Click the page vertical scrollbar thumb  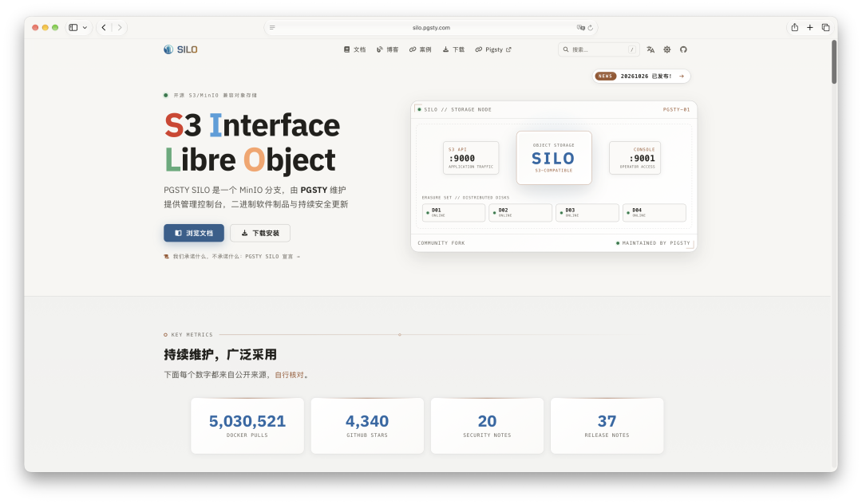click(x=834, y=62)
